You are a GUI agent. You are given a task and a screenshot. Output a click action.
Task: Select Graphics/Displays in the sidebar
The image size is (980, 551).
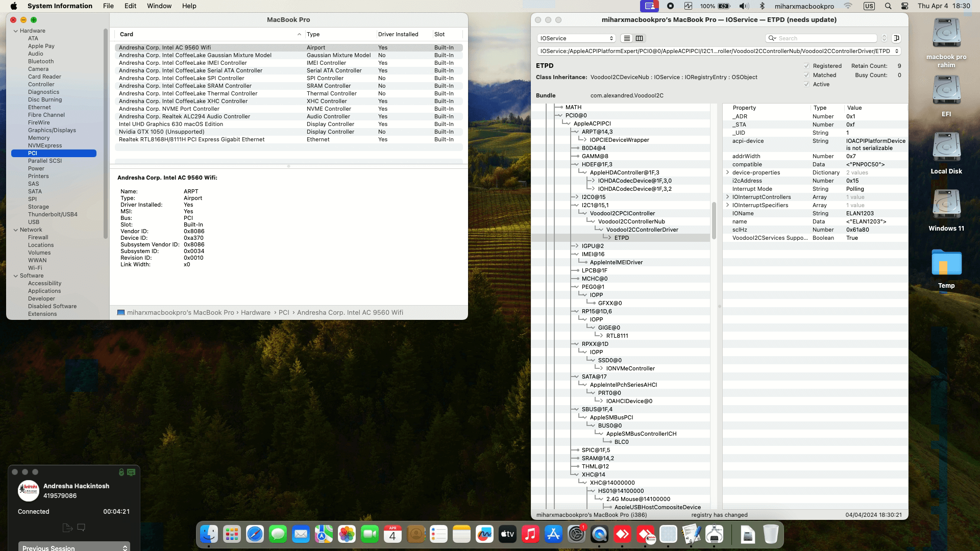52,130
